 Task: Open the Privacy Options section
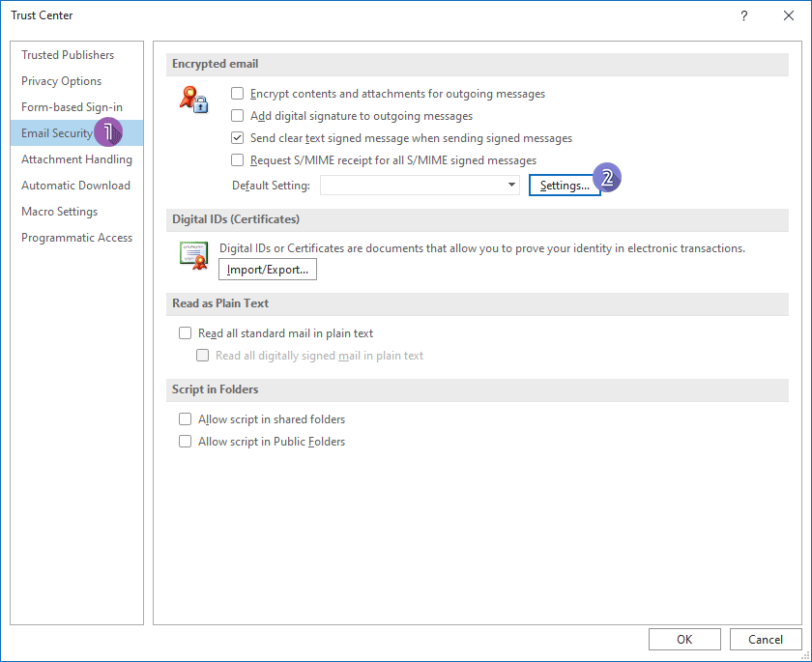[x=61, y=81]
